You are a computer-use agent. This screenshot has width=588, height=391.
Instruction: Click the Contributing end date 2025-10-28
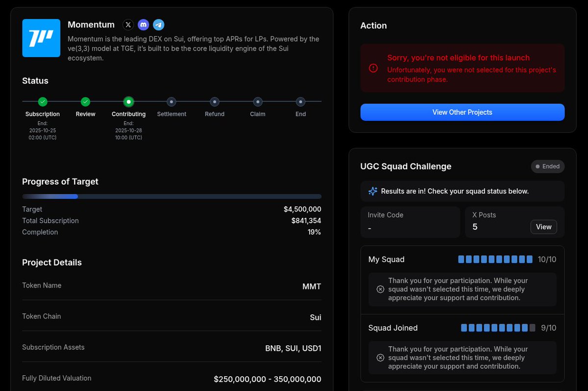pos(128,130)
